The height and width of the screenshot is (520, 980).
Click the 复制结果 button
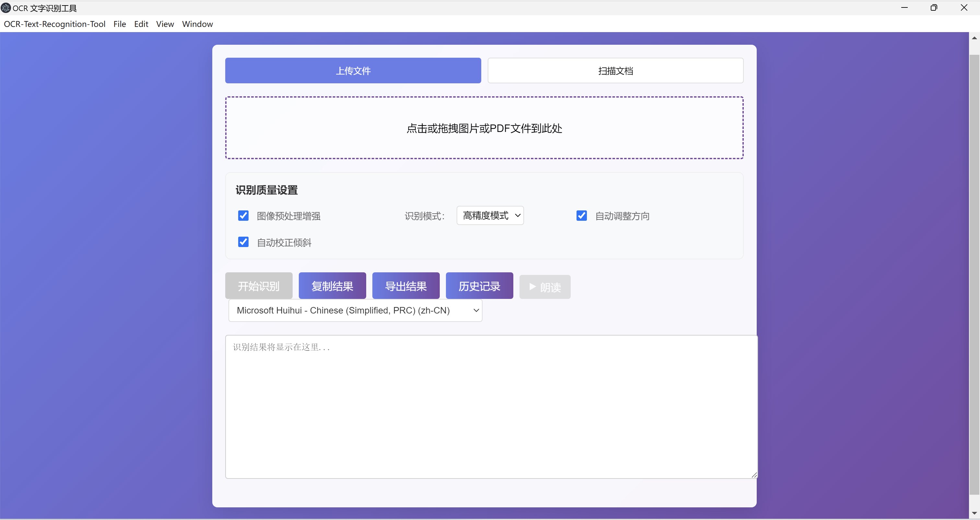point(332,286)
